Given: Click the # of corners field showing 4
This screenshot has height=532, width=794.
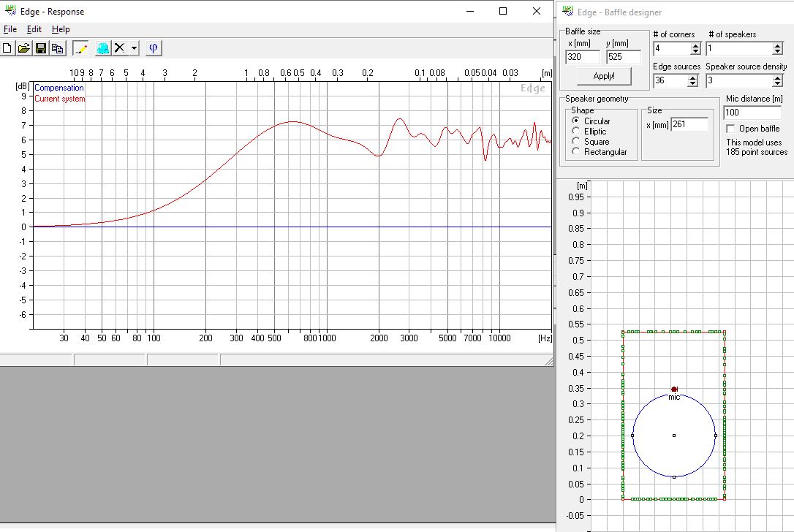Looking at the screenshot, I should [x=672, y=48].
